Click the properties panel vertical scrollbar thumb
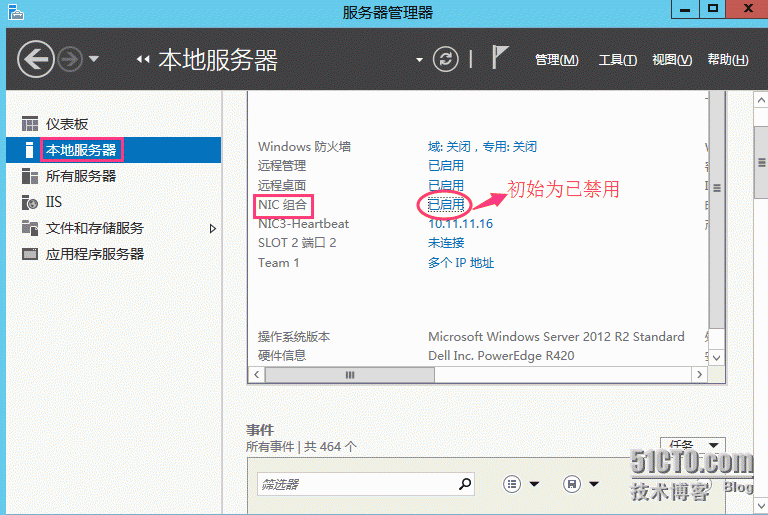Image resolution: width=768 pixels, height=515 pixels. pyautogui.click(x=717, y=210)
